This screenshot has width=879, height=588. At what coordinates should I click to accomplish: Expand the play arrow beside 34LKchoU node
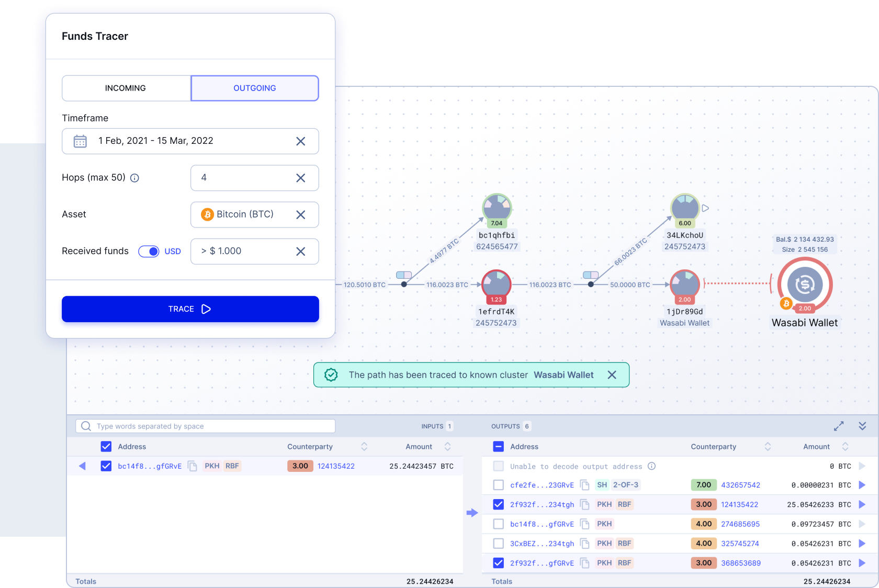pyautogui.click(x=705, y=208)
